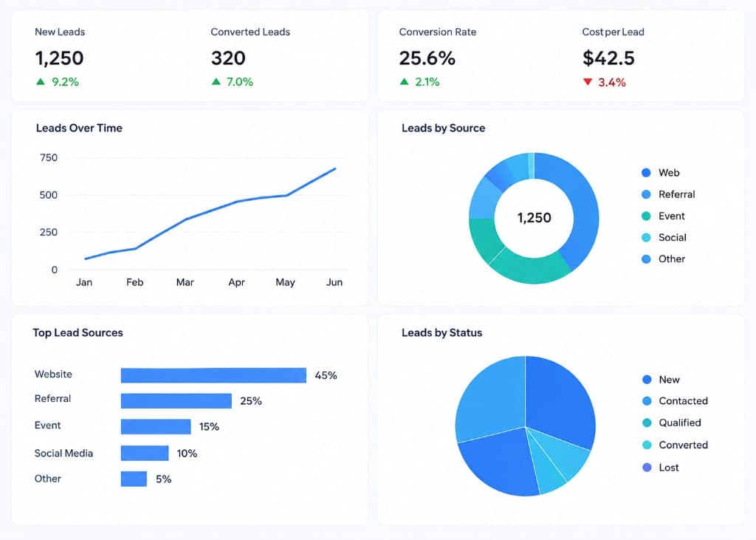Viewport: 756px width, 540px height.
Task: Click the Mar label on the line chart axis
Action: point(185,282)
